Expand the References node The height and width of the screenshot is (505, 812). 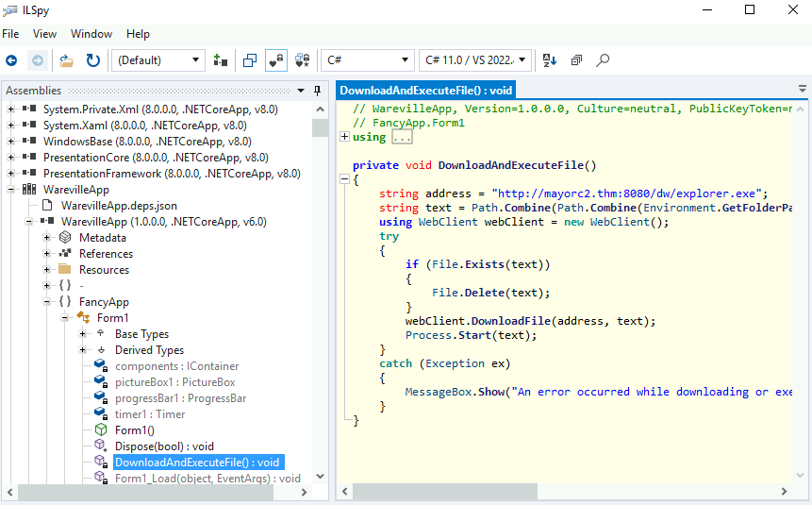[x=46, y=254]
